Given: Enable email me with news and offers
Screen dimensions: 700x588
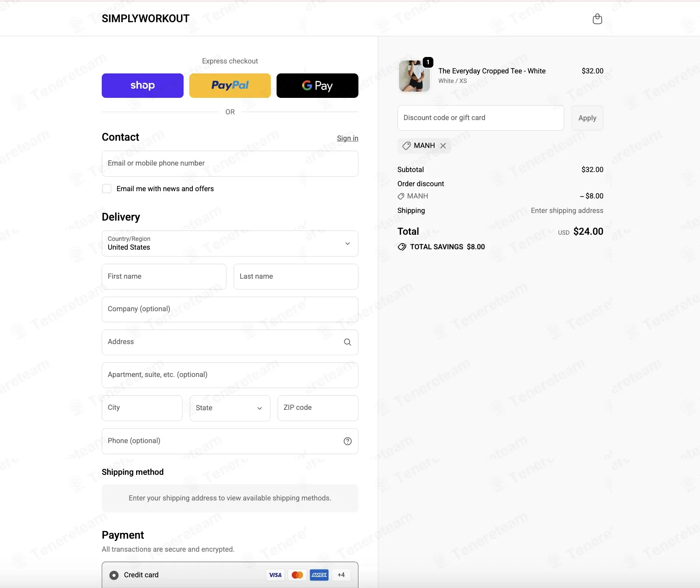Looking at the screenshot, I should point(107,189).
